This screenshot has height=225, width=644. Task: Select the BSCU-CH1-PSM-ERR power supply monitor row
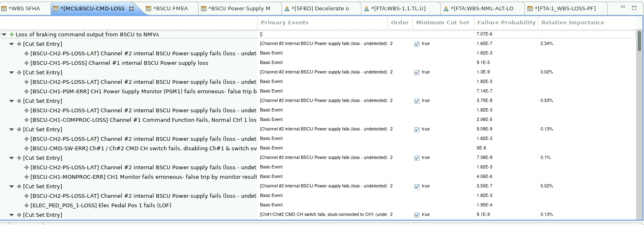pos(318,92)
